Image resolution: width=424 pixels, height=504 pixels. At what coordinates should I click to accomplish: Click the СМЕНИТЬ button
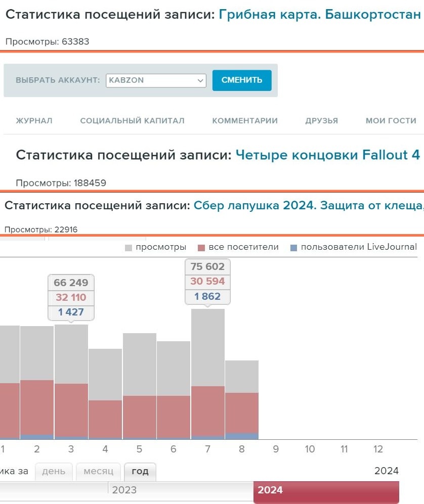tap(242, 80)
